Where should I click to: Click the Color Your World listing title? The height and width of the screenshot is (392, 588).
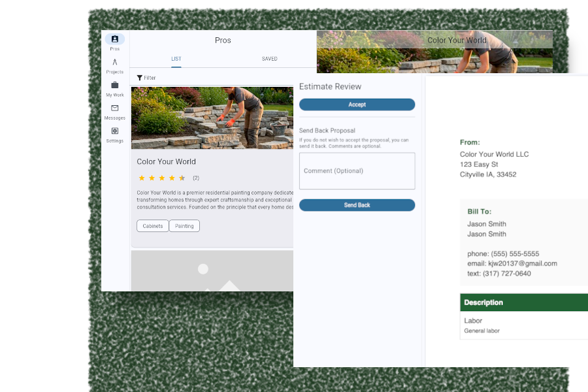pos(166,161)
